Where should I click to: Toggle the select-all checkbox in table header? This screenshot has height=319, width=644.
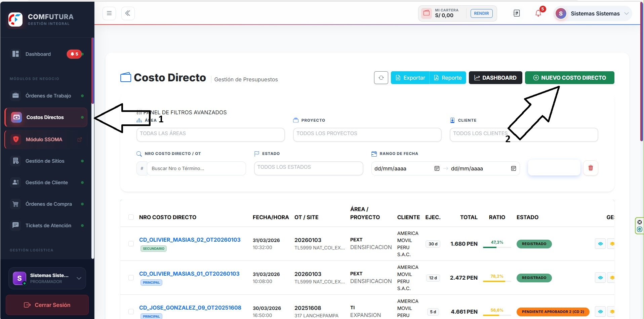131,217
